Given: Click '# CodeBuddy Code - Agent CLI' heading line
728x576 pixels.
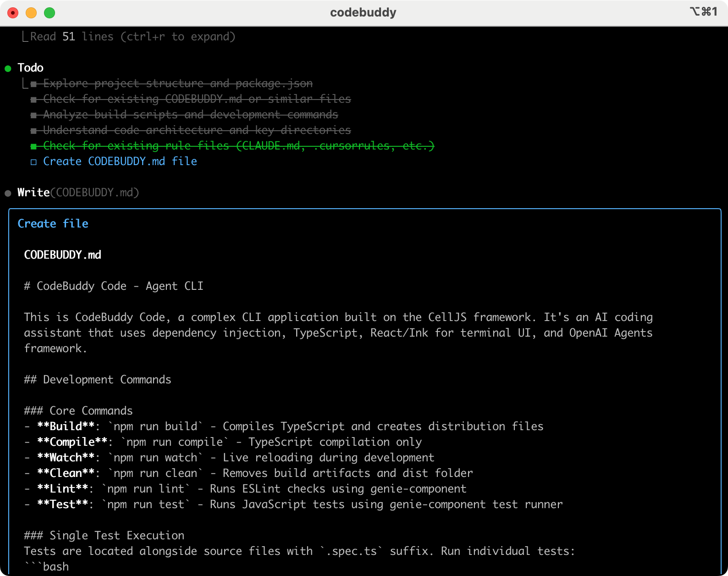Looking at the screenshot, I should coord(114,286).
